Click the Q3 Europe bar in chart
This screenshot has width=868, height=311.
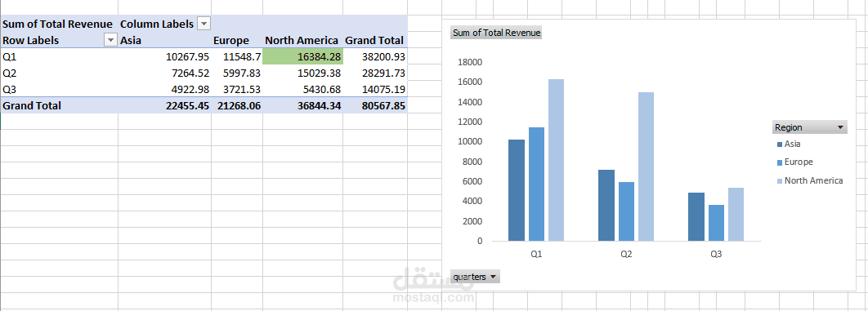(716, 223)
